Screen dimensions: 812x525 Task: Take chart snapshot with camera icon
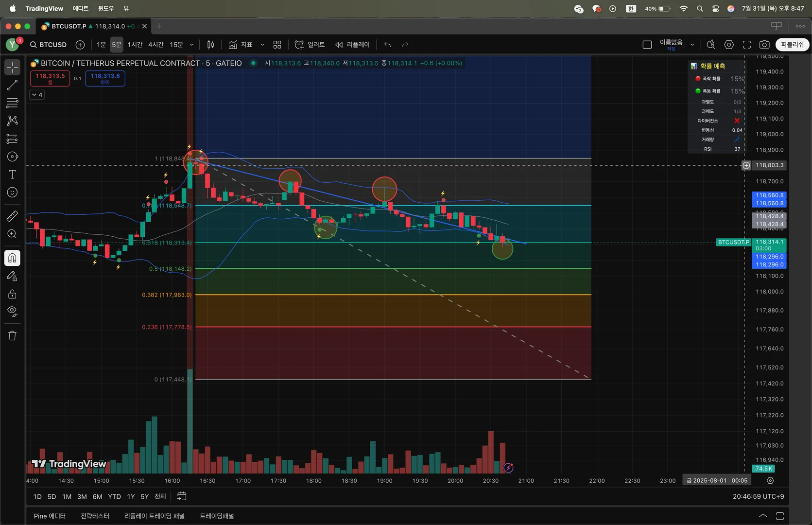(764, 45)
